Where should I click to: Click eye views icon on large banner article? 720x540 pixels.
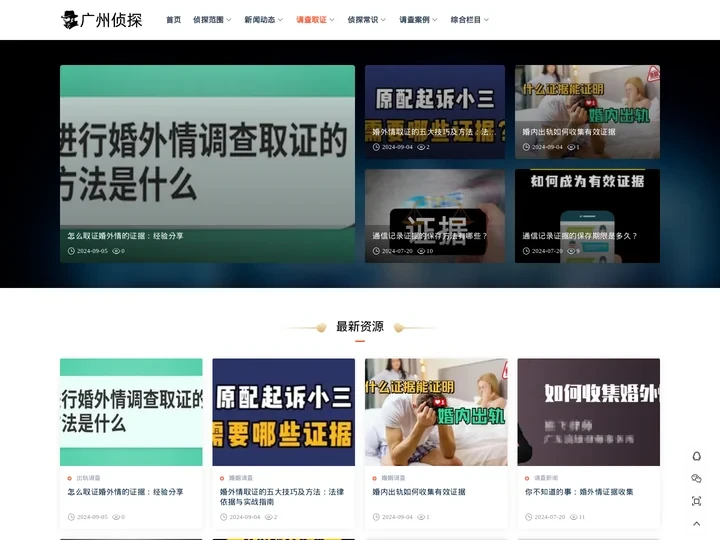click(116, 251)
